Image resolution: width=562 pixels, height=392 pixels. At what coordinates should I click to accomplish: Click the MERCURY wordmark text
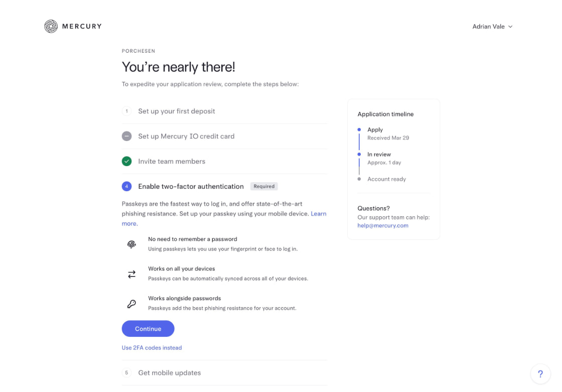82,26
